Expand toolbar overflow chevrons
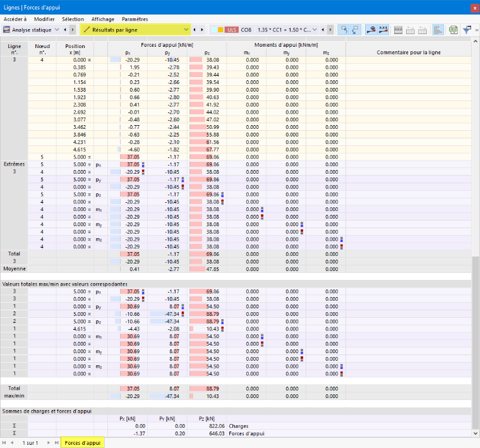Image resolution: width=480 pixels, height=448 pixels. pos(477,30)
